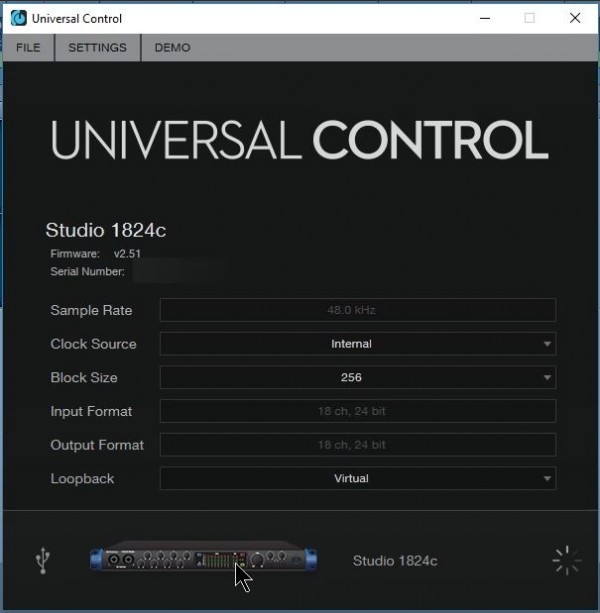Image resolution: width=600 pixels, height=613 pixels.
Task: Click the Loopback label
Action: tap(82, 479)
